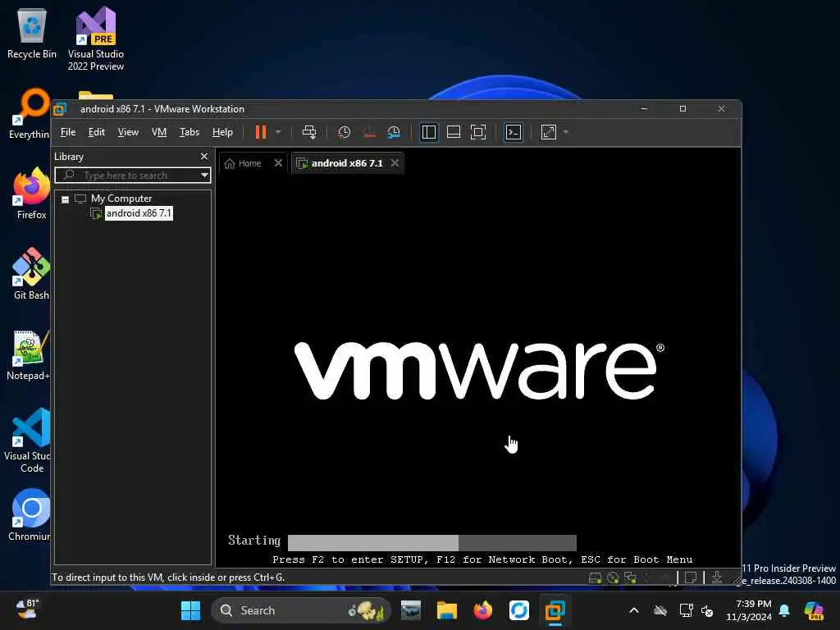Open the Help menu
840x630 pixels.
(222, 132)
